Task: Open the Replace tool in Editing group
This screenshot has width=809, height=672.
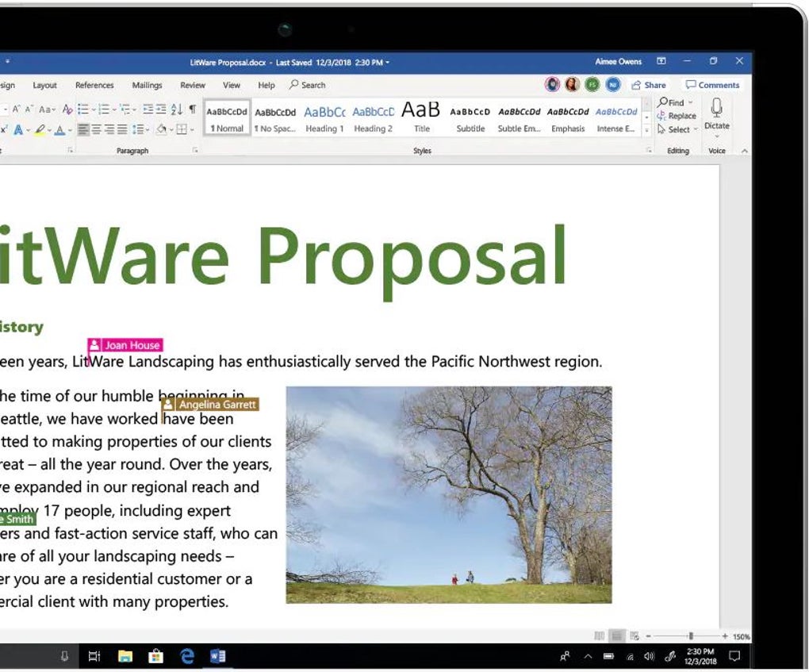Action: pos(680,116)
